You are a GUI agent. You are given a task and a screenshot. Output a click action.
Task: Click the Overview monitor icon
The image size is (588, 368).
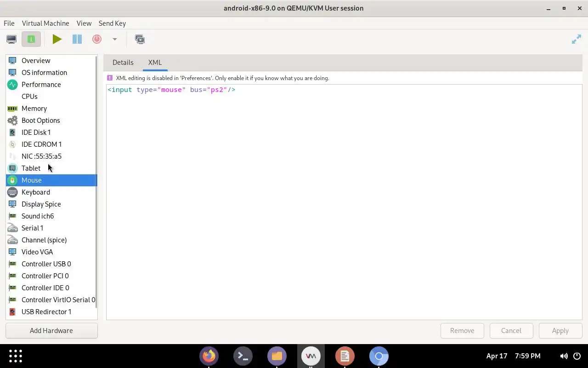coord(12,60)
